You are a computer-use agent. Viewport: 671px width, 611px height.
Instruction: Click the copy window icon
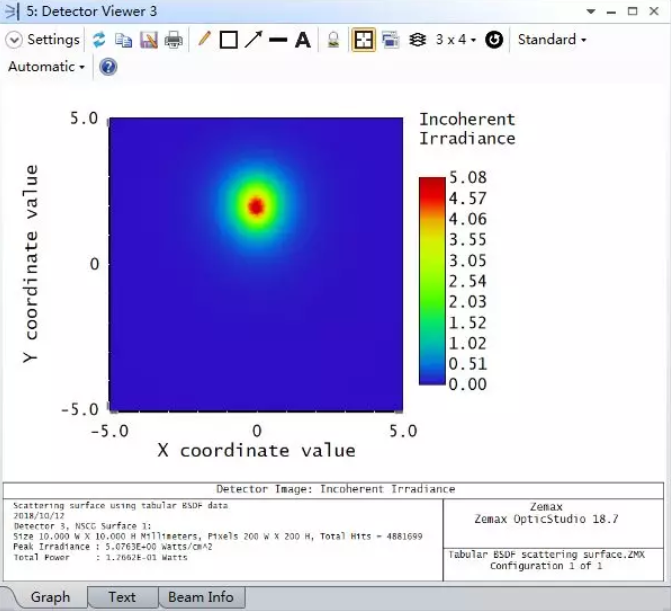click(x=124, y=40)
